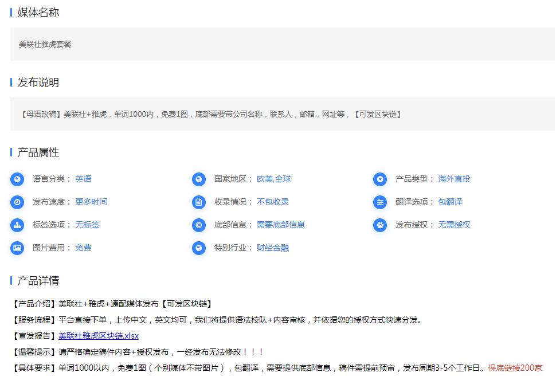
Task: Click the 【服务流程】 line
Action: 217,320
